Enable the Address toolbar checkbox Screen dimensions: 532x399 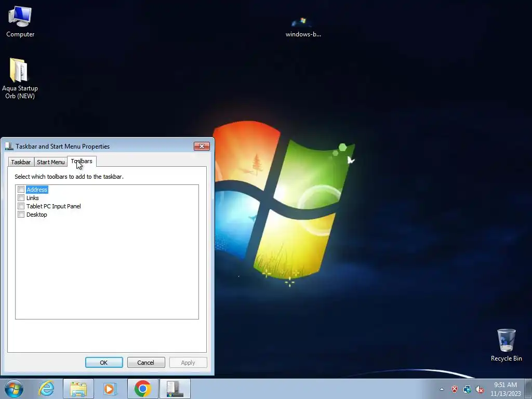pos(21,190)
